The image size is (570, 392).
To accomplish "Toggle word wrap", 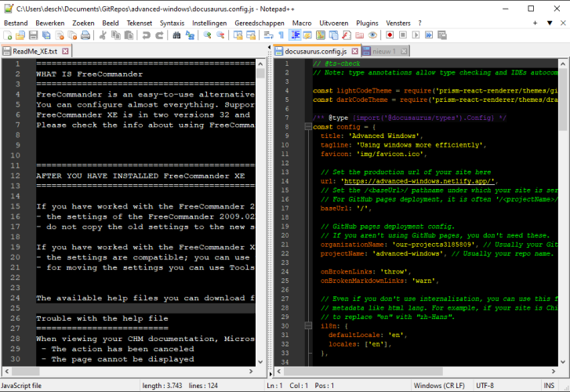I will pos(268,35).
